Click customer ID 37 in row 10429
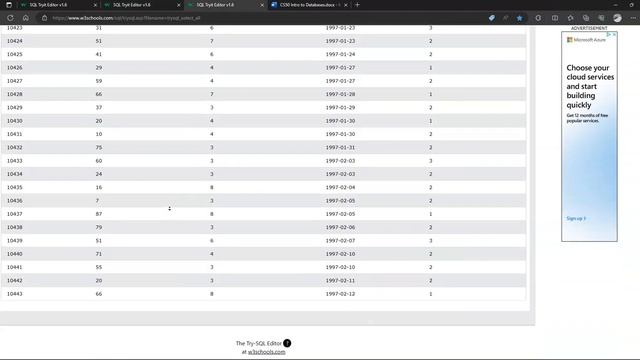 (x=99, y=107)
